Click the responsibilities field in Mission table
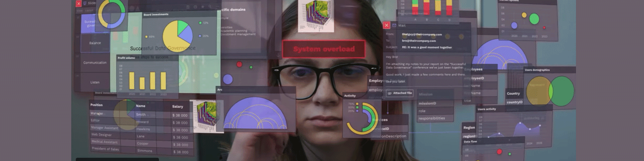This screenshot has height=161, width=644. click(431, 118)
